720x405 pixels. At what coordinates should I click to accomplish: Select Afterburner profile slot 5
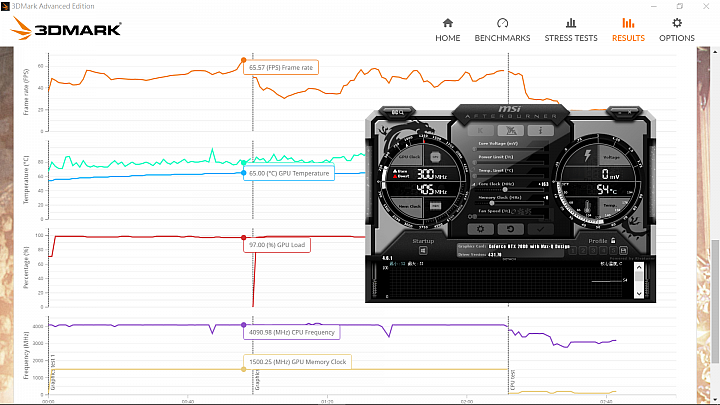click(x=613, y=250)
